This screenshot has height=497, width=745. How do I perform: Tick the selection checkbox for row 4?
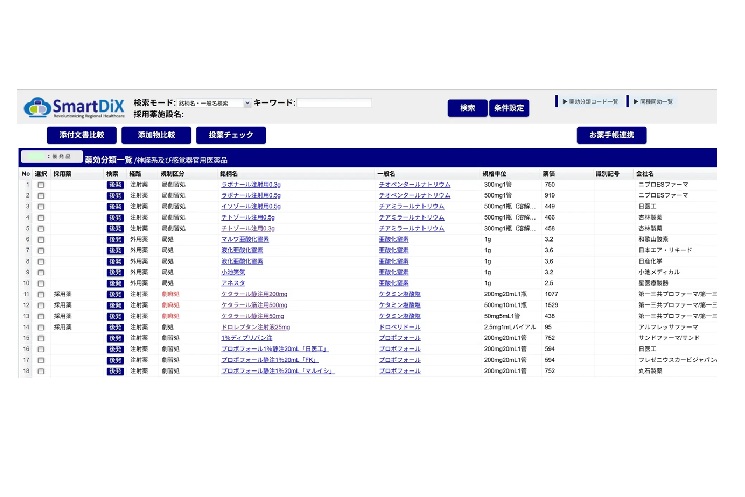41,218
